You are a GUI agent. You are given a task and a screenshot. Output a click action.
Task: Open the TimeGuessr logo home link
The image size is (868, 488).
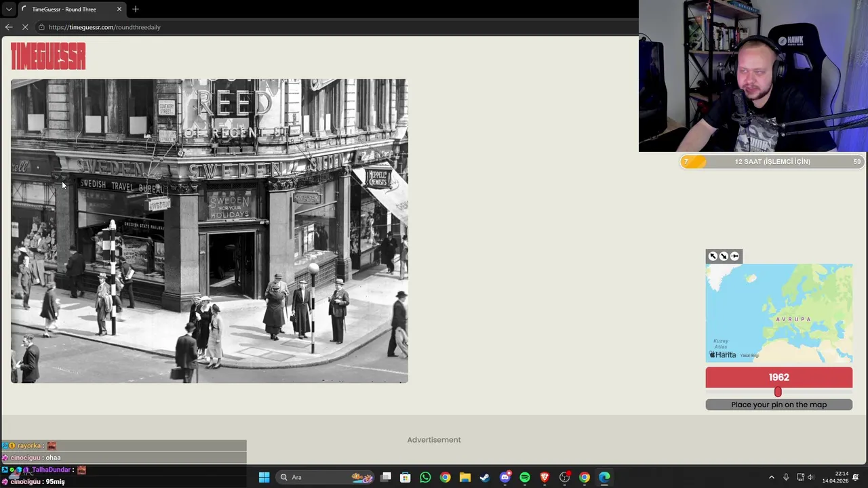48,56
